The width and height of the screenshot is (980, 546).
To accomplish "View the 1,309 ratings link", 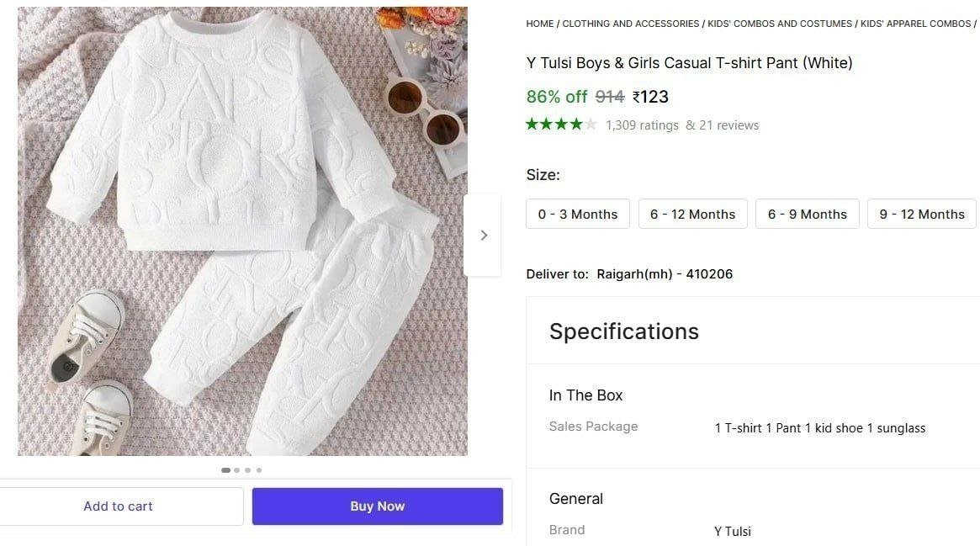I will (x=642, y=125).
